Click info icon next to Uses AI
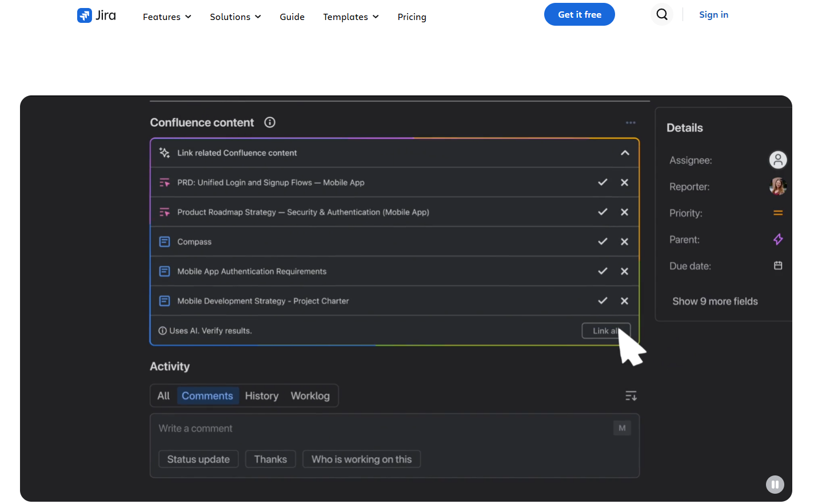 (x=162, y=331)
